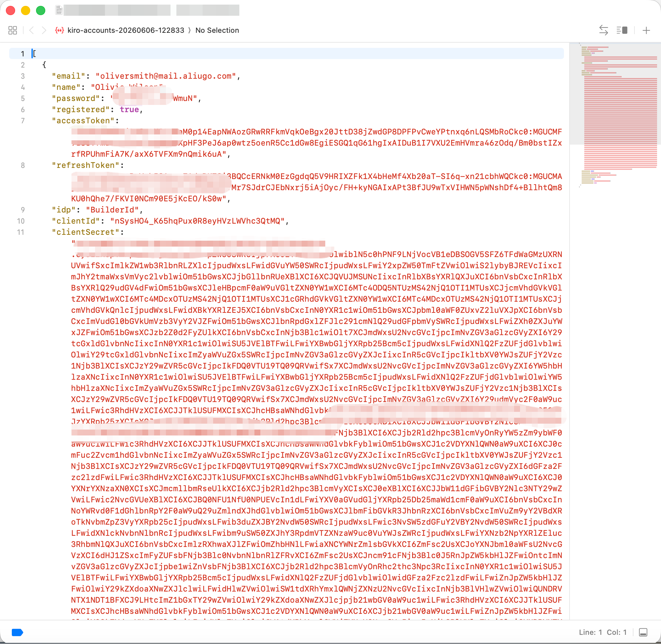Open kiro-accounts-20260606-122833 breadcrumb item
Image resolution: width=661 pixels, height=644 pixels.
click(126, 30)
